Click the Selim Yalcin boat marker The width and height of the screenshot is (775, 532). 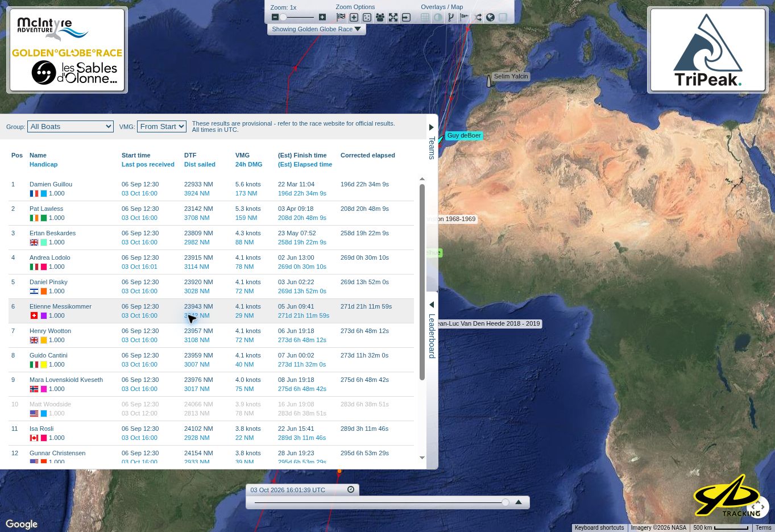pos(488,81)
